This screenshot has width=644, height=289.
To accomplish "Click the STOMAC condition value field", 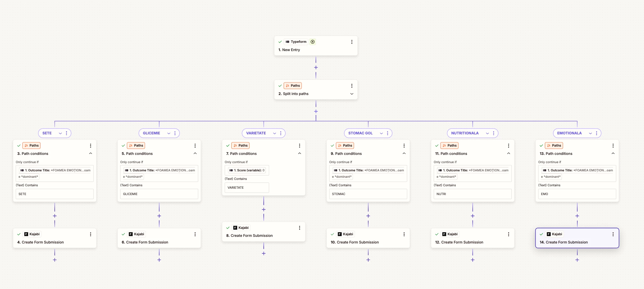I will click(368, 194).
